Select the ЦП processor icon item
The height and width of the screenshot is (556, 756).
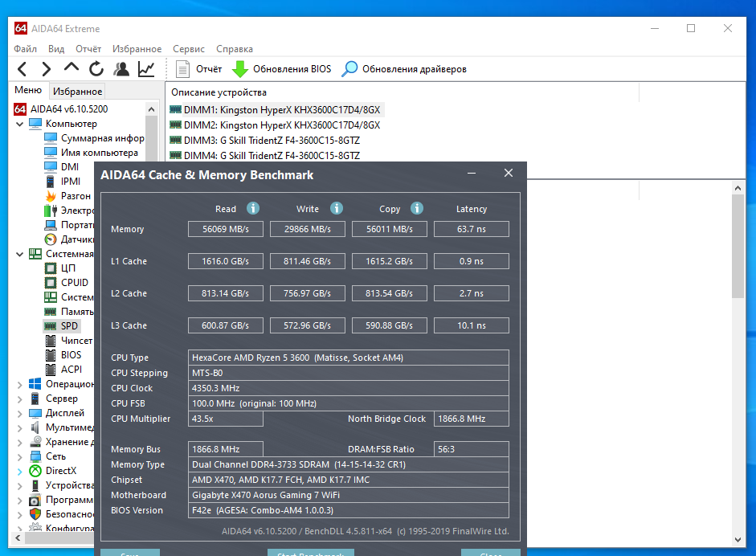51,268
